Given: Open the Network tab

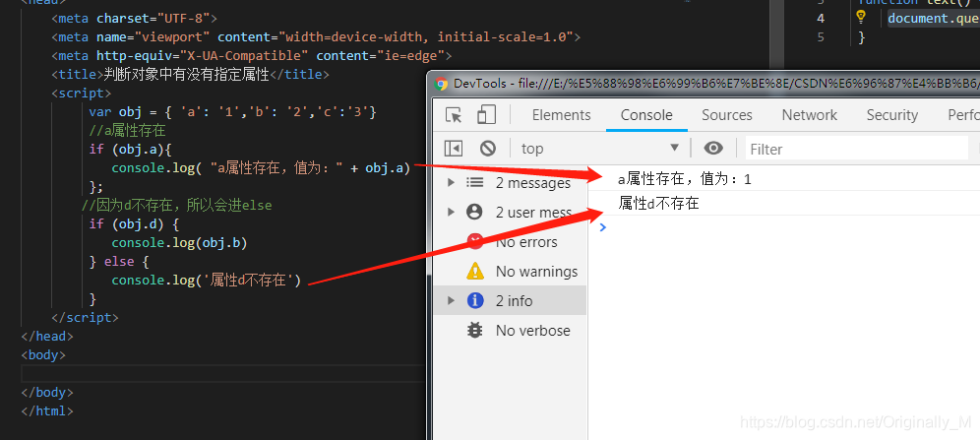Looking at the screenshot, I should point(810,115).
